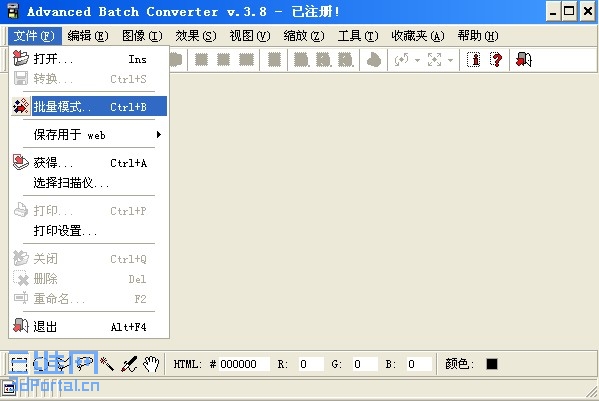Choose 退出 Alt+F4 menu entry
This screenshot has height=401, width=599.
[89, 327]
